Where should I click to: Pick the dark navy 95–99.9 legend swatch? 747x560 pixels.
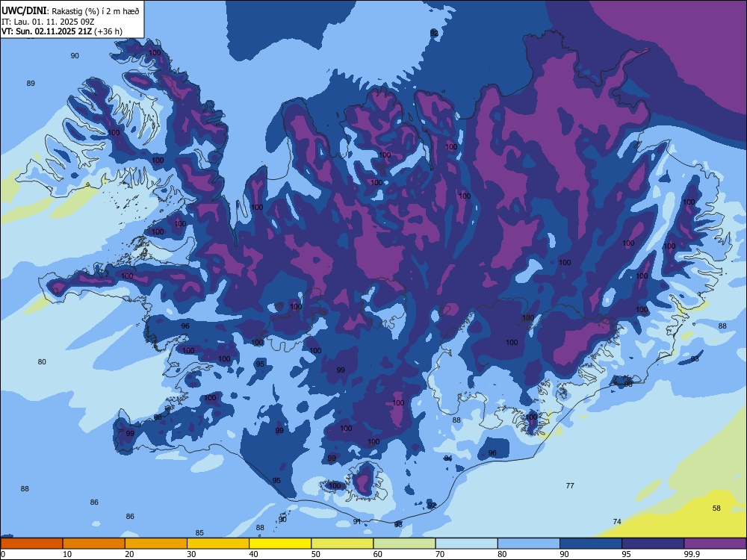653,544
